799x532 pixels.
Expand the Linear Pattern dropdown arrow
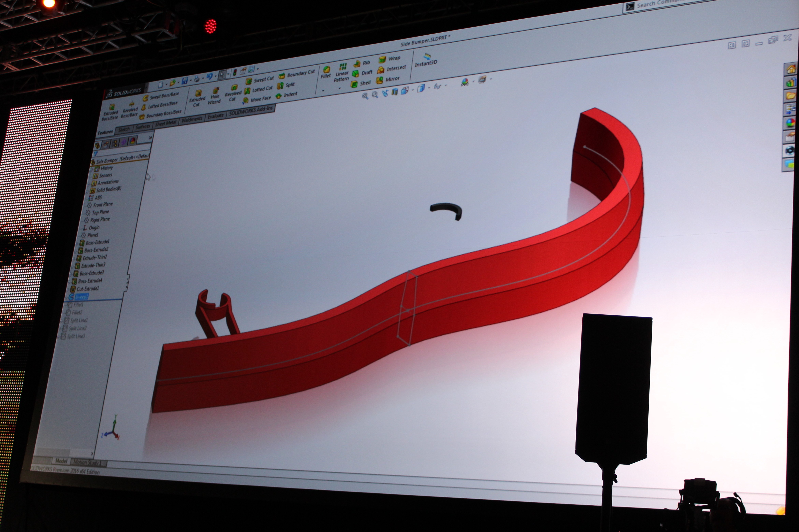(340, 88)
